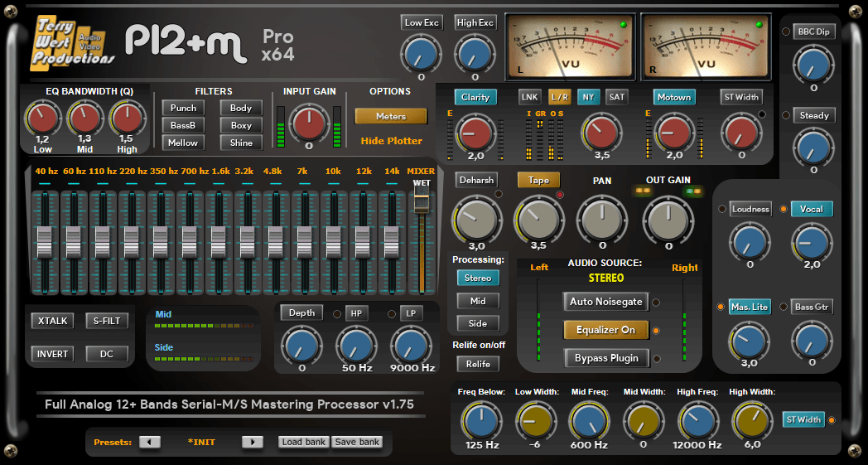Select Stereo processing mode
868x465 pixels.
pos(478,278)
